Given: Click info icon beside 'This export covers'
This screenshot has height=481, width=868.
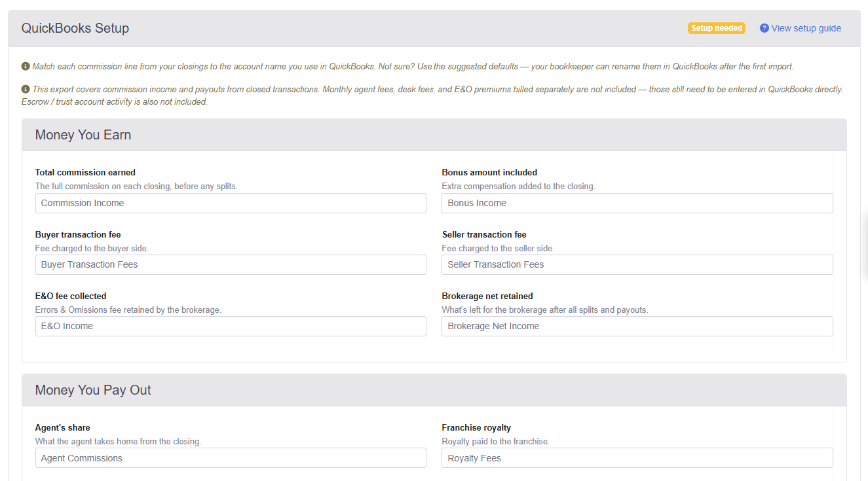Looking at the screenshot, I should pyautogui.click(x=26, y=89).
